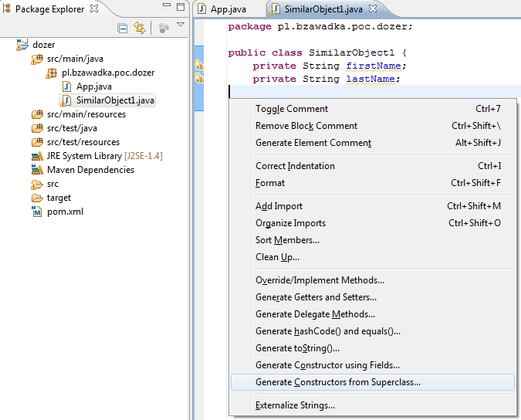The height and width of the screenshot is (420, 521).
Task: Click the Collapse All icon in Package Explorer
Action: point(123,28)
